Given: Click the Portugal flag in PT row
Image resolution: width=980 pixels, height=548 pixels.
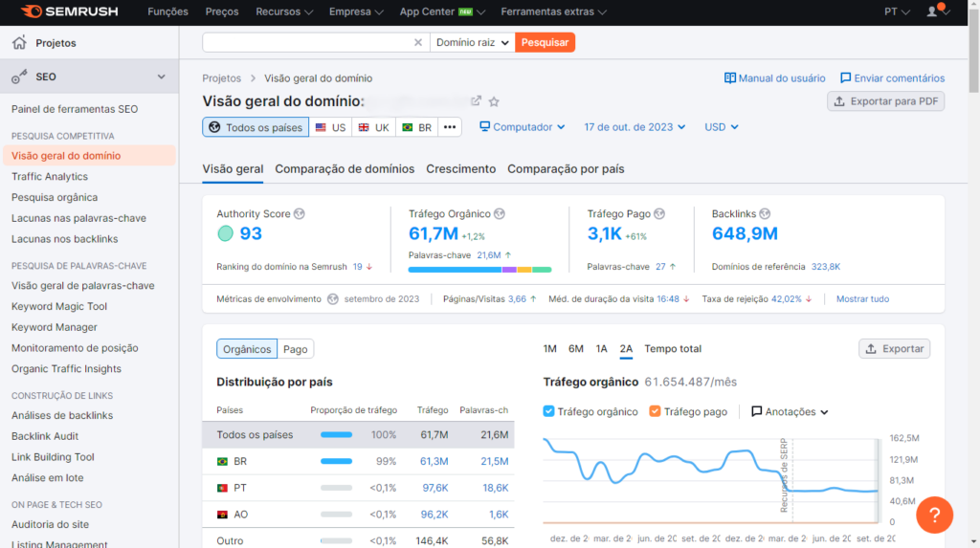Looking at the screenshot, I should (222, 488).
